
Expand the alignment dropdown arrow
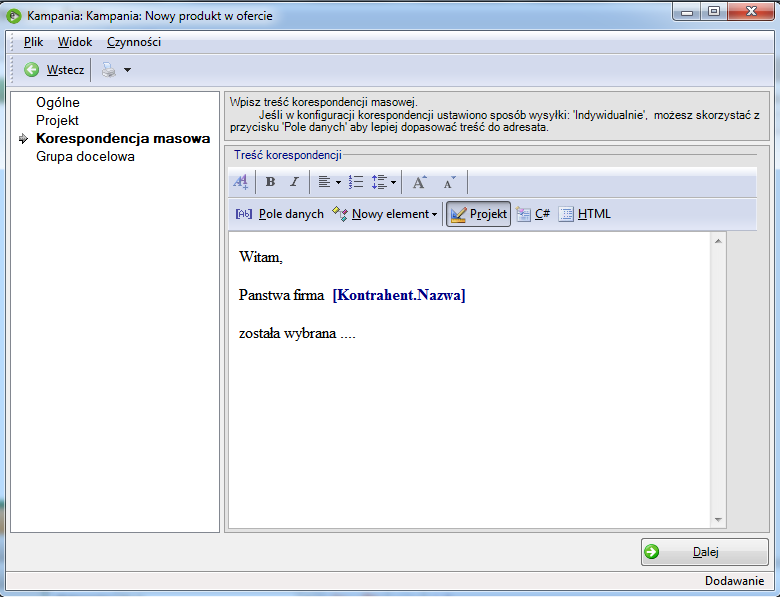338,183
